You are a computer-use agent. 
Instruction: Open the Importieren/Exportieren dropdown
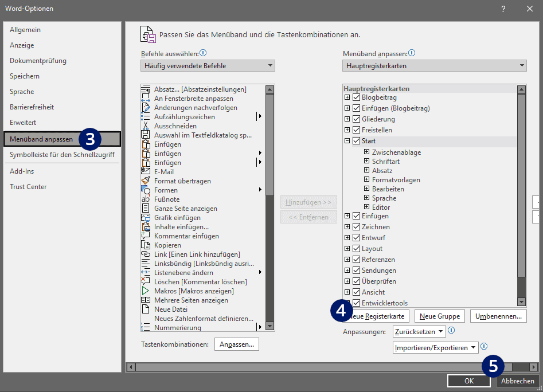436,348
